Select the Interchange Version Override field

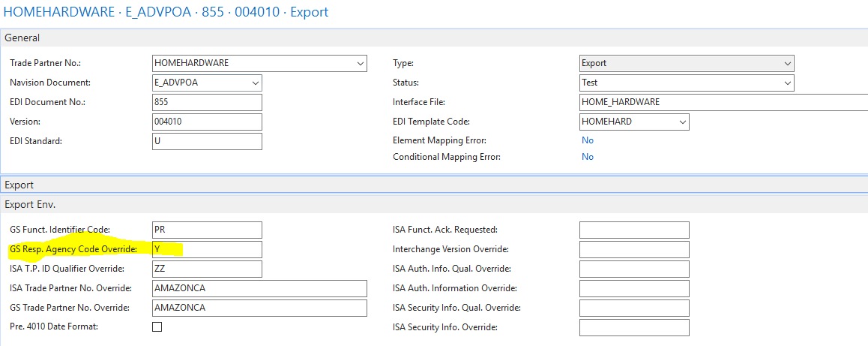click(634, 249)
